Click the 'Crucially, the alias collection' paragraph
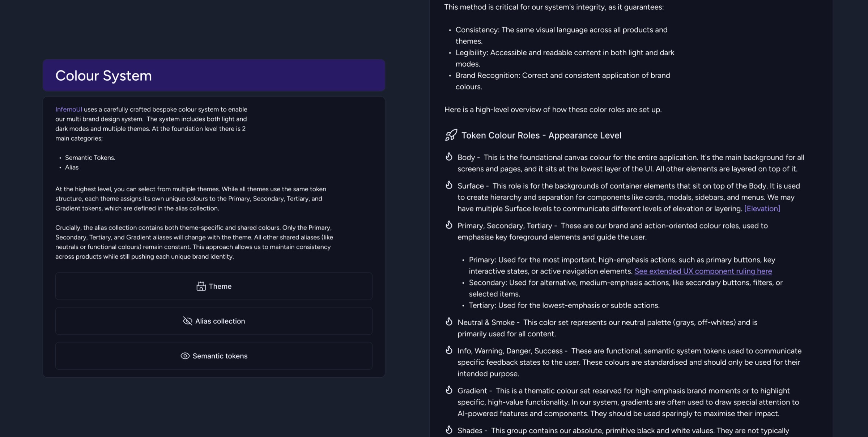 (x=194, y=242)
